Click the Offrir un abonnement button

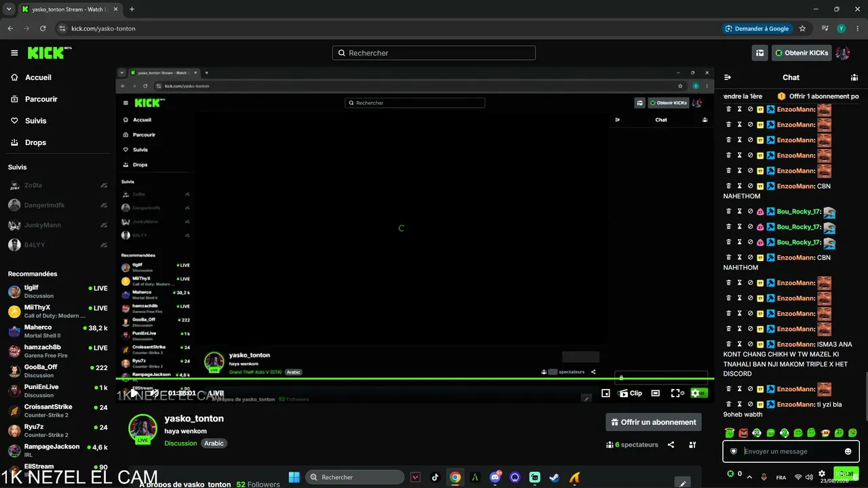(x=654, y=422)
